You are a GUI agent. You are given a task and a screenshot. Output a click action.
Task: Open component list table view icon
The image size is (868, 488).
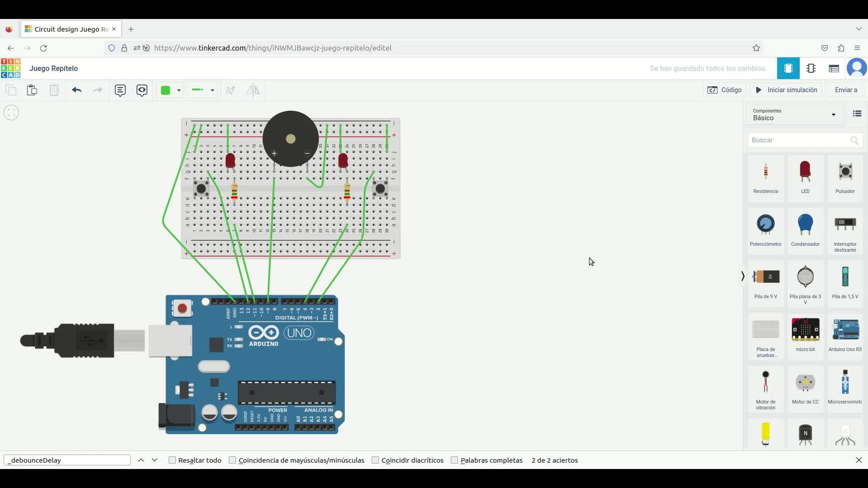point(834,68)
